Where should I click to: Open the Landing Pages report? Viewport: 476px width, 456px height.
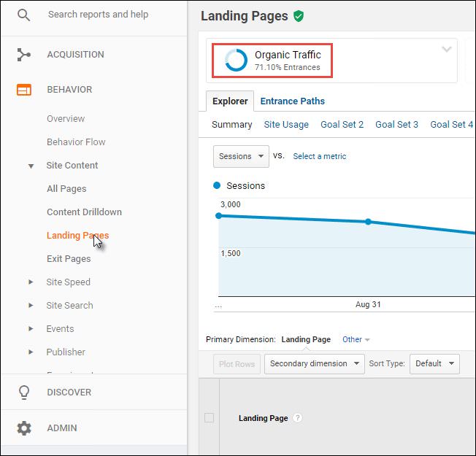[x=77, y=236]
